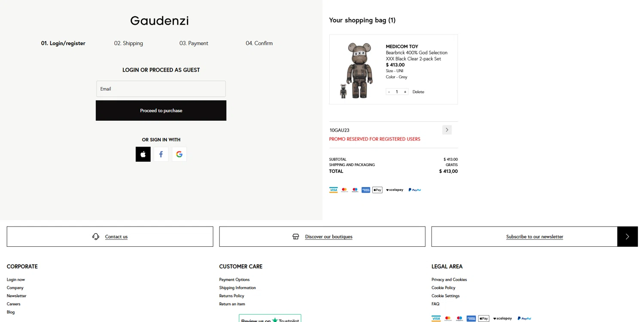Viewport: 644px width, 322px height.
Task: Click the quantity value 1
Action: pos(397,92)
